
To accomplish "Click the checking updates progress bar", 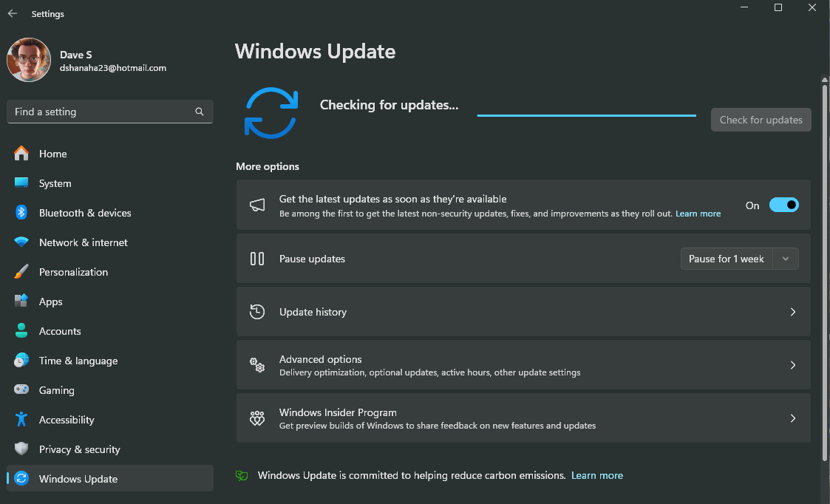I will click(585, 115).
